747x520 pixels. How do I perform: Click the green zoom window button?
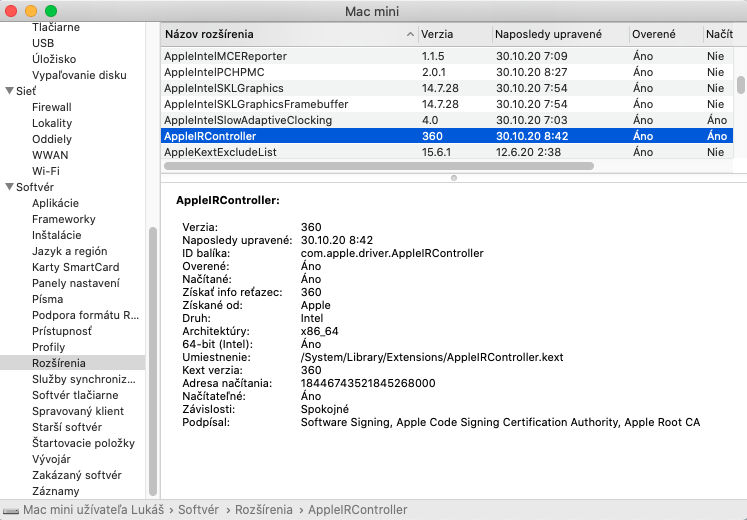tap(51, 11)
